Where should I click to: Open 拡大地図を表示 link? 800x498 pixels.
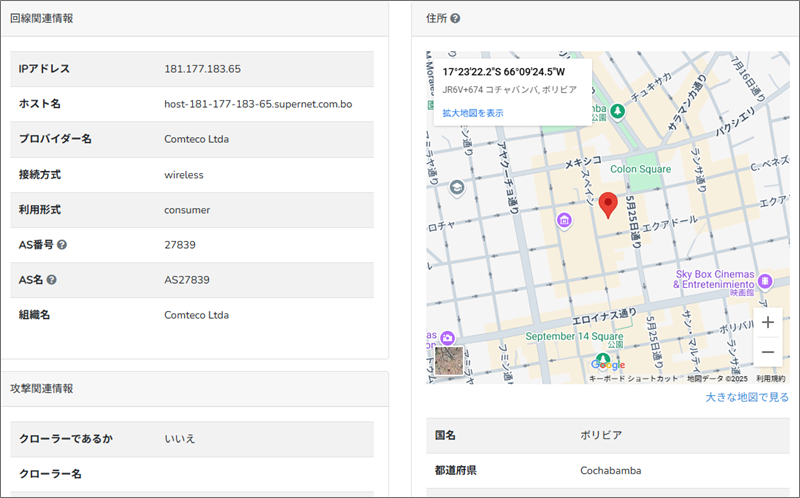473,113
